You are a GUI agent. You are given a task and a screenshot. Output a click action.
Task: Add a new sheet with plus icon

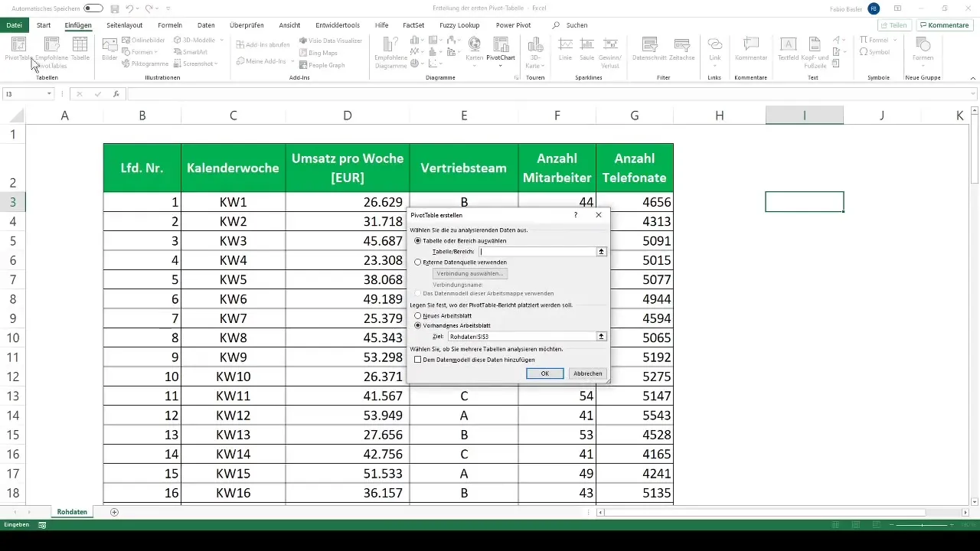[x=114, y=511]
